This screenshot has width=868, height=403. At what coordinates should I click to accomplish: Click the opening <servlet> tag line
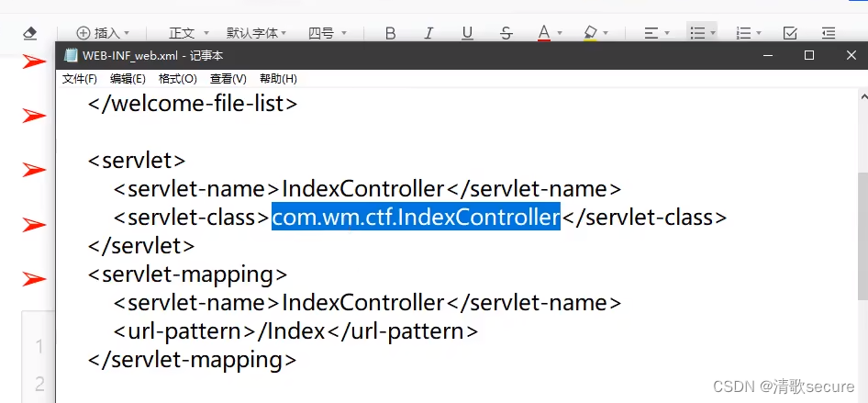(137, 161)
